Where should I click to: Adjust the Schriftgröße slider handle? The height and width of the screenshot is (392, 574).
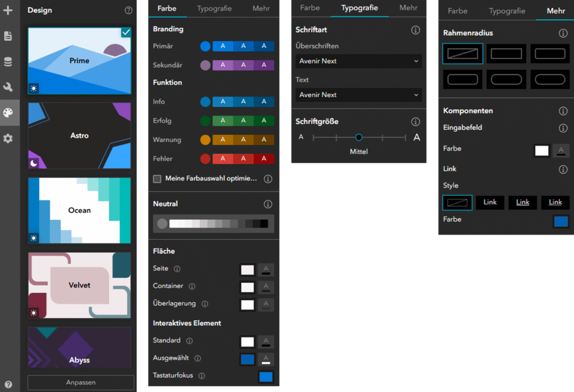tap(359, 137)
